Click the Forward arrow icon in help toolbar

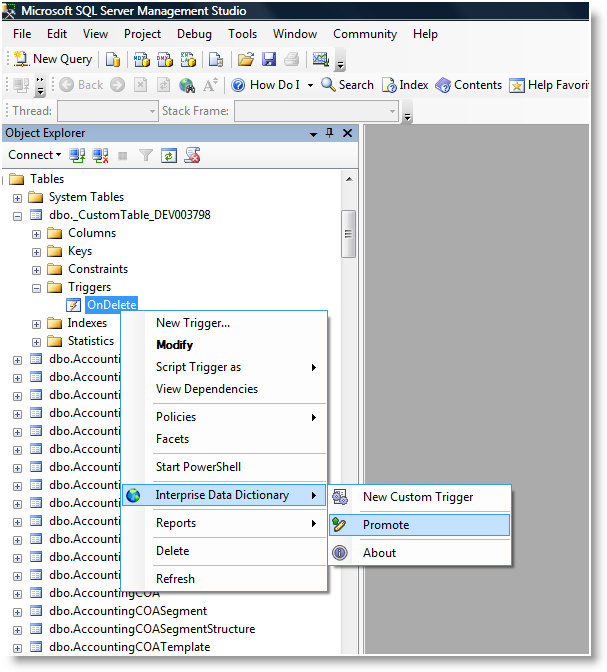pos(117,85)
